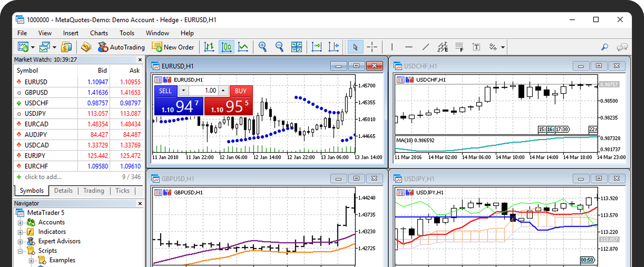
Task: Expand the Accounts tree node
Action: point(20,223)
